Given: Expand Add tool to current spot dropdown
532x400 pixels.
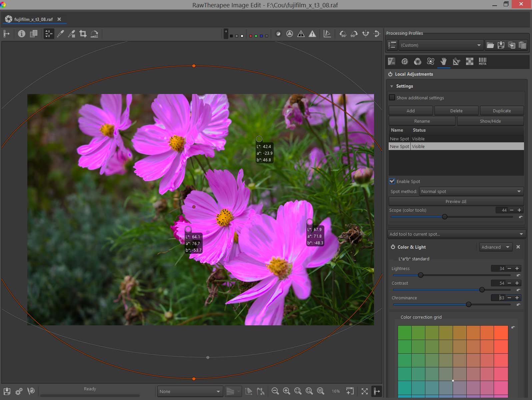Looking at the screenshot, I should pyautogui.click(x=456, y=234).
